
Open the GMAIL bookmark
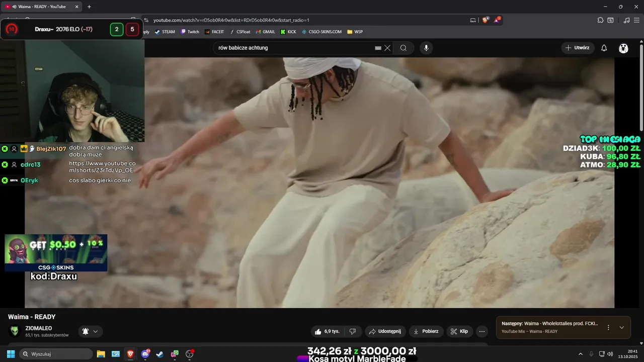pyautogui.click(x=265, y=32)
